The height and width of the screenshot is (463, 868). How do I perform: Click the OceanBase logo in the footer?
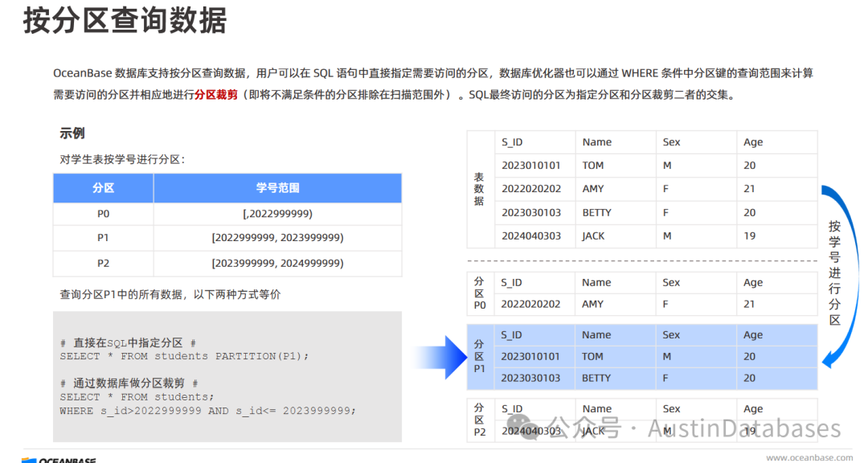pos(59,460)
